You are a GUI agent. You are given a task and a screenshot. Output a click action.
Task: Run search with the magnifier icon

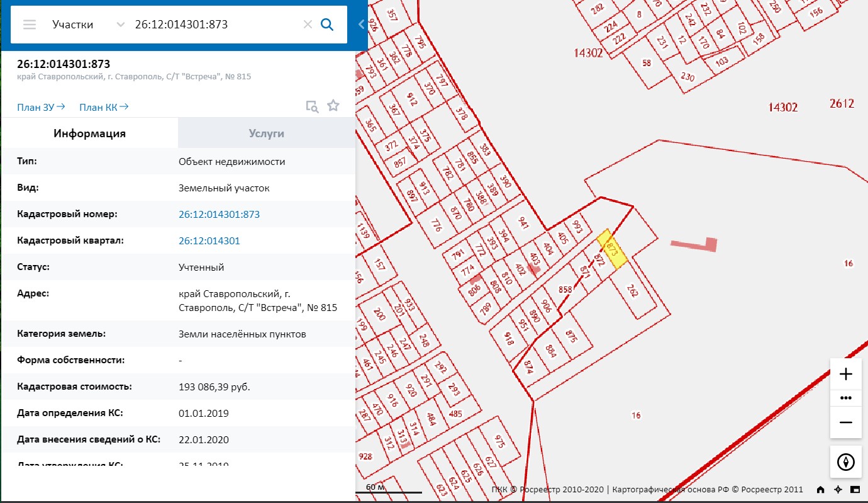click(327, 25)
